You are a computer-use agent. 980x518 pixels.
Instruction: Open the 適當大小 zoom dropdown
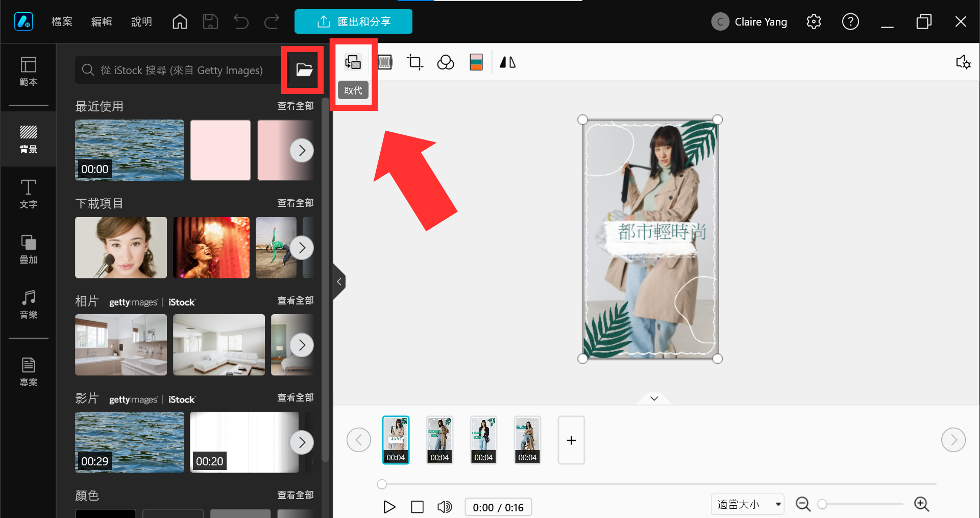[x=747, y=504]
